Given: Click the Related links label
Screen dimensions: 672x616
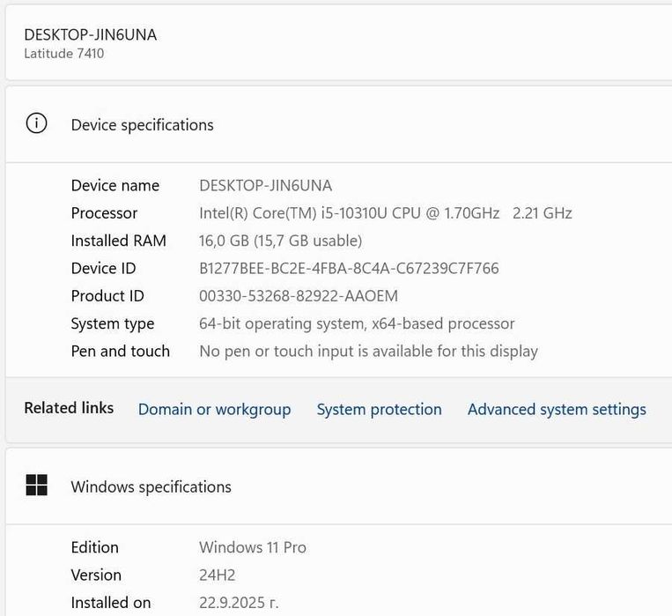Looking at the screenshot, I should [69, 407].
